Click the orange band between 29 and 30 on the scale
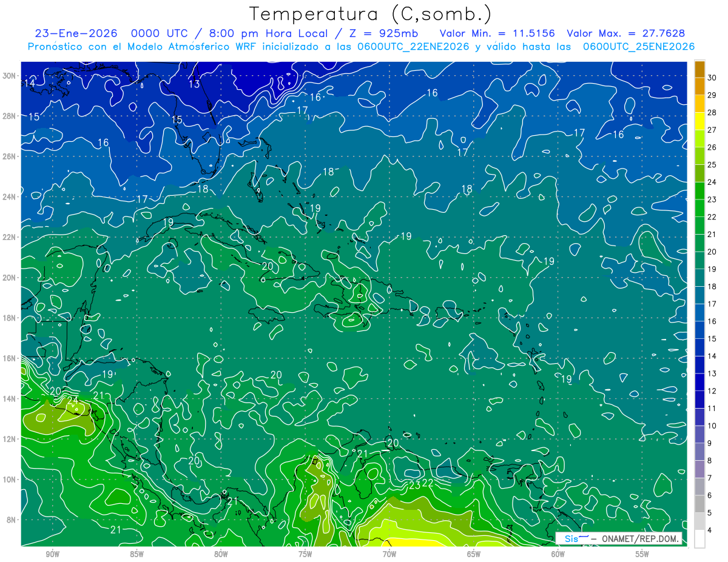 point(699,86)
